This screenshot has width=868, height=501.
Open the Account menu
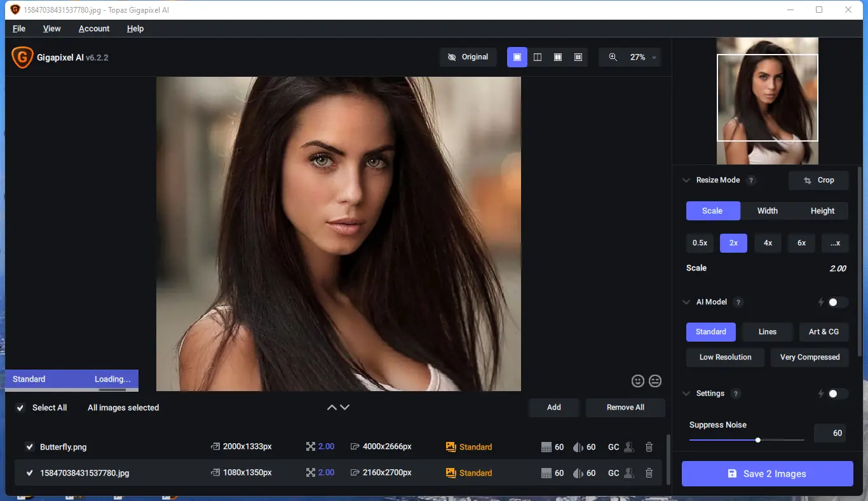point(94,29)
